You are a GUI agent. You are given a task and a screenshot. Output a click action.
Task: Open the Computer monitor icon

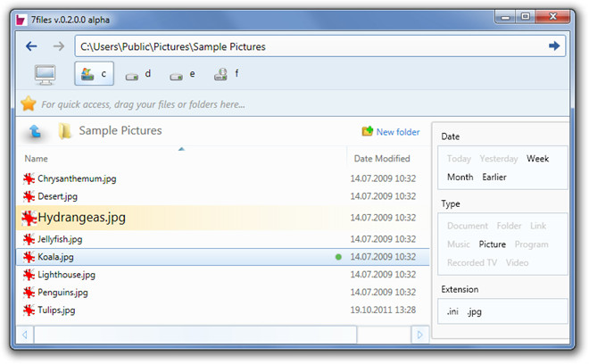[46, 74]
